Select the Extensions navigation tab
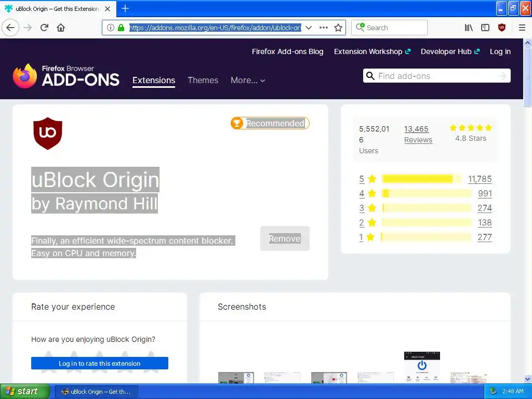The width and height of the screenshot is (532, 399). pos(154,81)
